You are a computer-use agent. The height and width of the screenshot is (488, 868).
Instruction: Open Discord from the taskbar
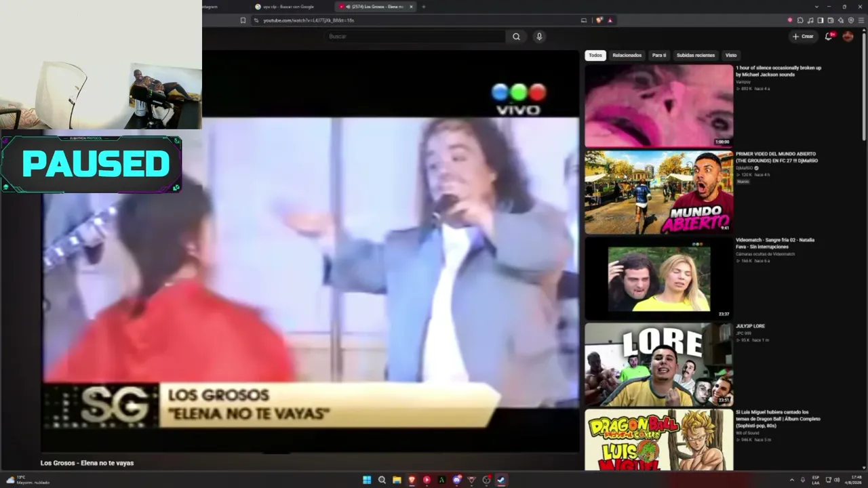(x=456, y=480)
